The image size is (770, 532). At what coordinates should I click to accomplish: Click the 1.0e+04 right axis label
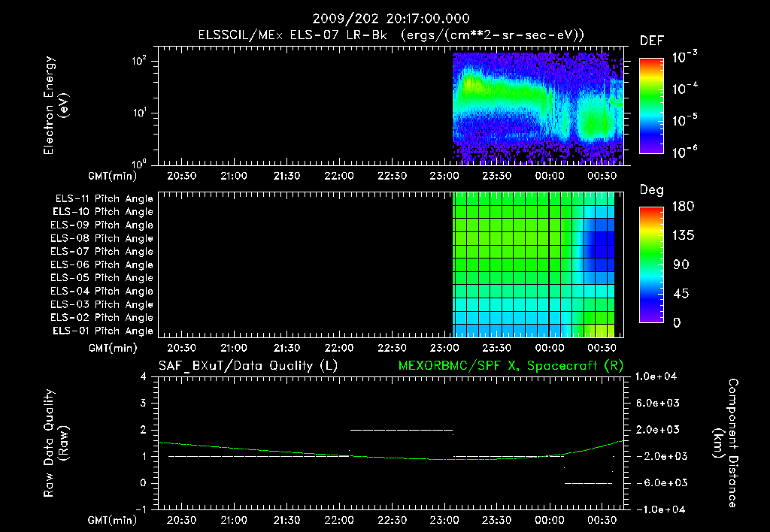pos(656,376)
